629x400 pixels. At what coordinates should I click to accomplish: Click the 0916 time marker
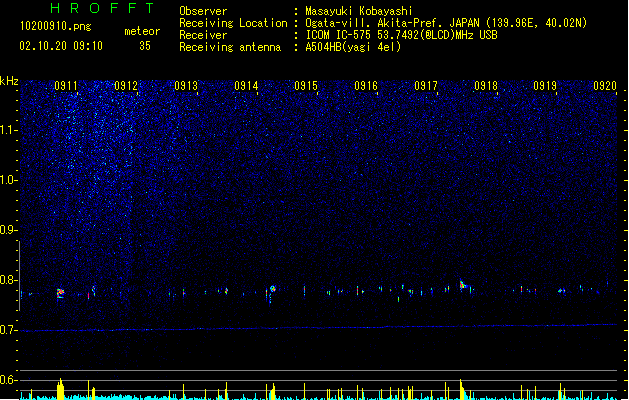tap(366, 86)
